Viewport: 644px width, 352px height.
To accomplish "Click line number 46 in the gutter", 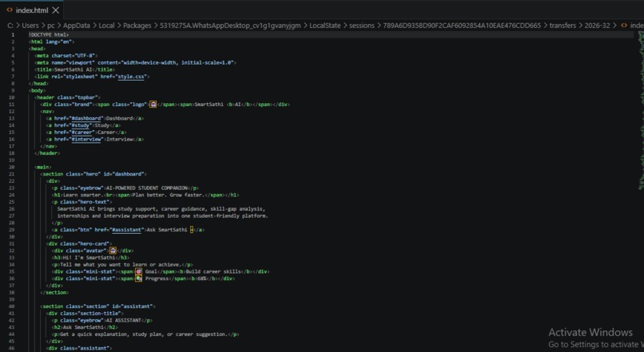I will 11,348.
